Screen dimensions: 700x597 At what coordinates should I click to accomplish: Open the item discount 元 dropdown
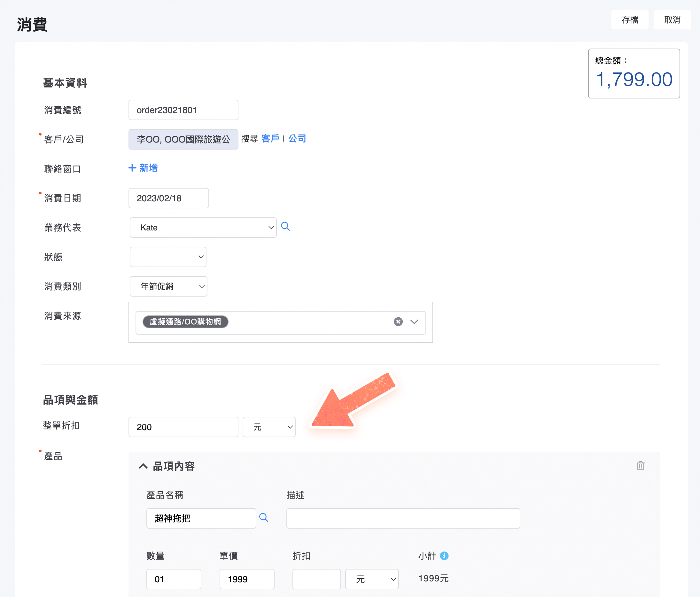coord(372,578)
